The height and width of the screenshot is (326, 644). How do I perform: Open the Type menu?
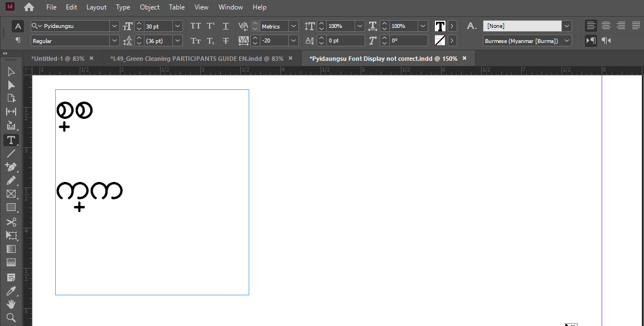123,7
